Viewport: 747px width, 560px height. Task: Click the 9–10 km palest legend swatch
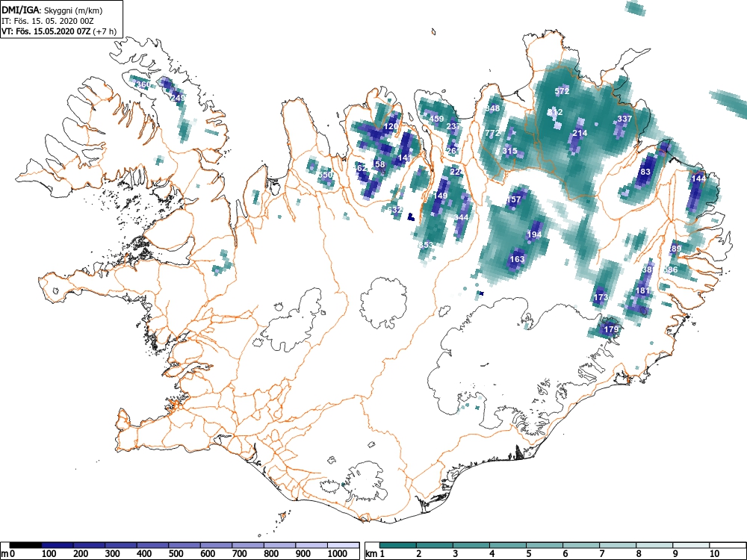click(x=691, y=545)
